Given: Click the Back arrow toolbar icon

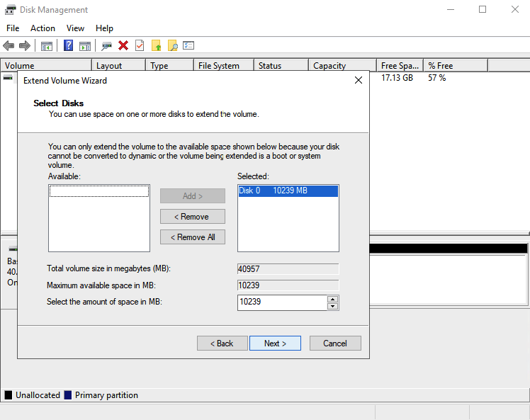Looking at the screenshot, I should coord(9,45).
